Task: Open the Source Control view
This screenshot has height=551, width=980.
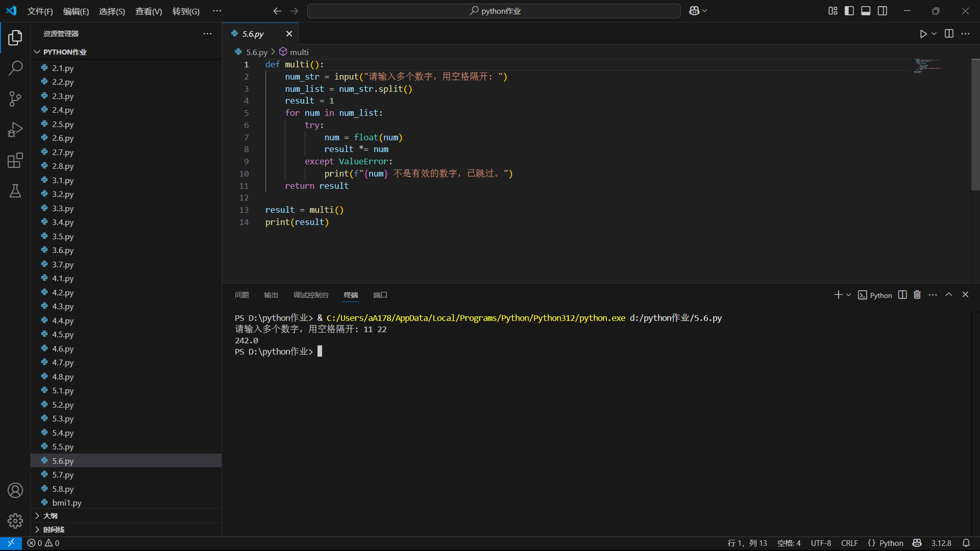Action: click(x=15, y=99)
